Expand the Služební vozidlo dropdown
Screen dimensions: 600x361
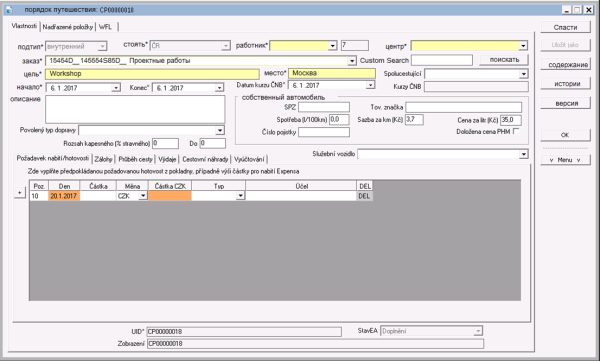(x=523, y=154)
